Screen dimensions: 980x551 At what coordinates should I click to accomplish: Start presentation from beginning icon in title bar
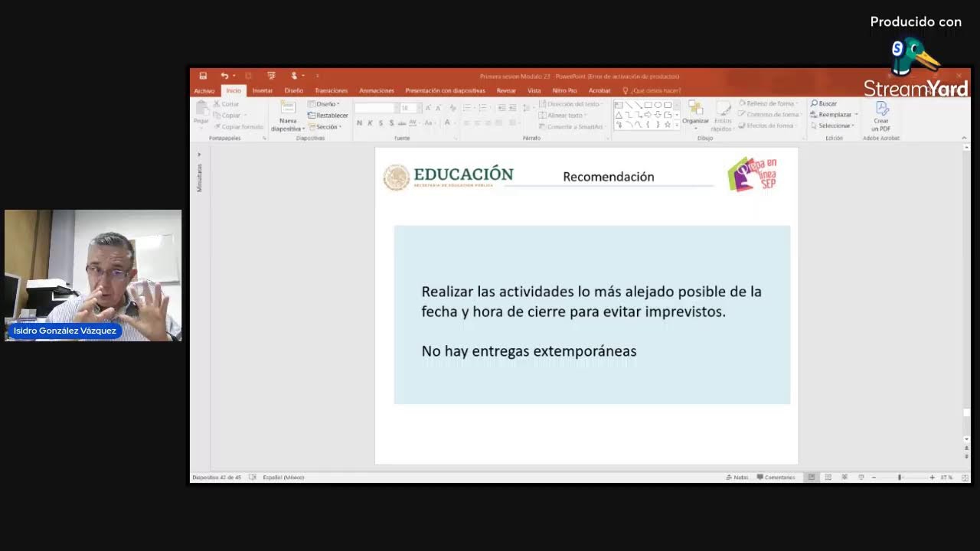point(271,76)
